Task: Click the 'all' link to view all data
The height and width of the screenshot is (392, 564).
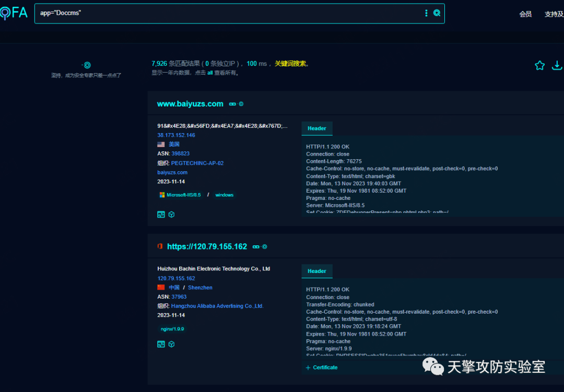Action: [x=210, y=73]
